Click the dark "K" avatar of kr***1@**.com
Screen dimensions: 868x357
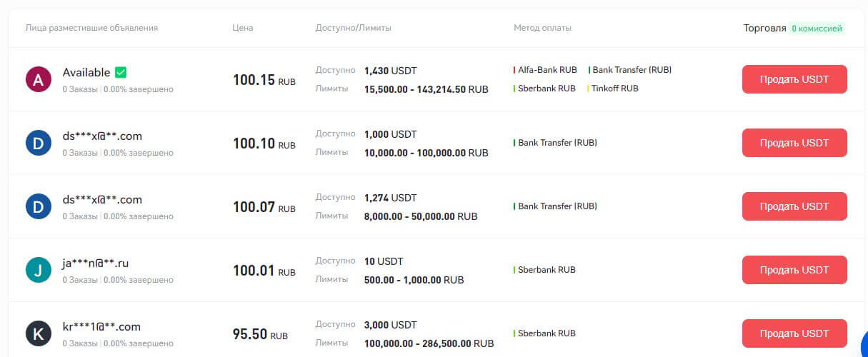[x=38, y=333]
